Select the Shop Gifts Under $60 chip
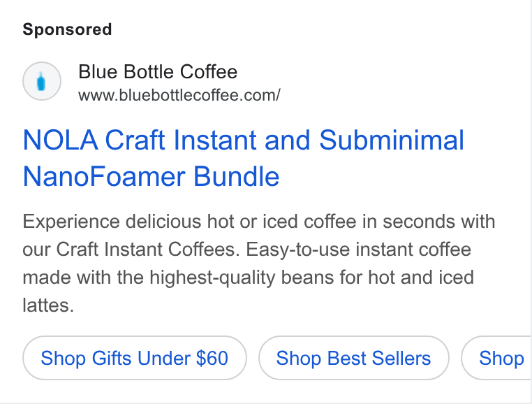The height and width of the screenshot is (404, 532). 134,358
